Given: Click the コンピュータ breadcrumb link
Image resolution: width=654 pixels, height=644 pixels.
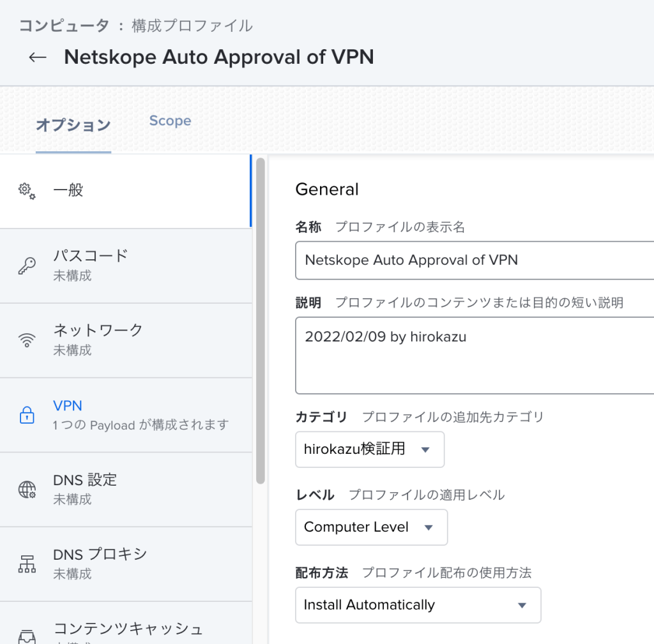Looking at the screenshot, I should [64, 26].
